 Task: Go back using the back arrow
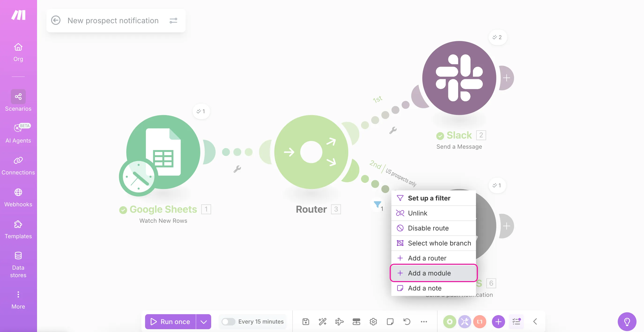(56, 20)
